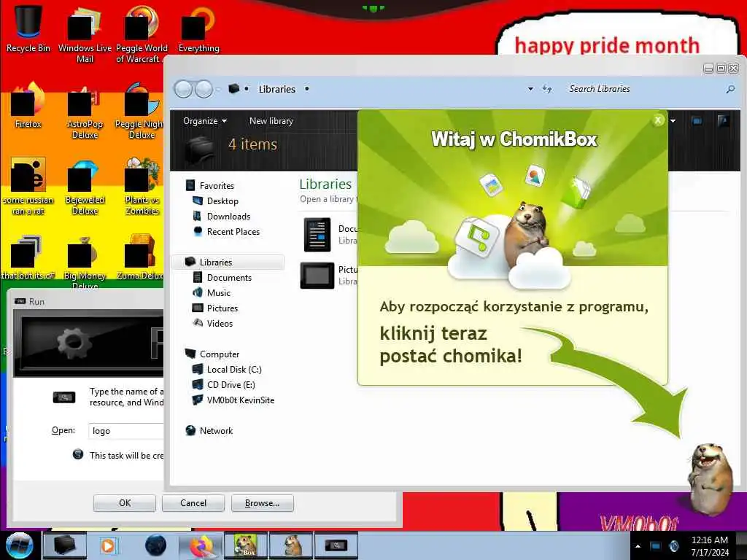Open the Everything desktop icon
Viewport: 747px width, 560px height.
coord(198,28)
